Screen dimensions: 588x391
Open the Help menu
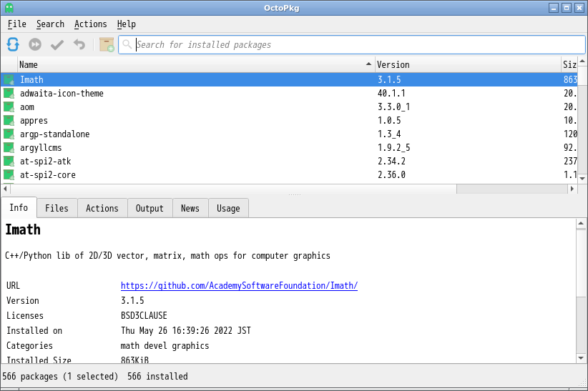click(127, 24)
